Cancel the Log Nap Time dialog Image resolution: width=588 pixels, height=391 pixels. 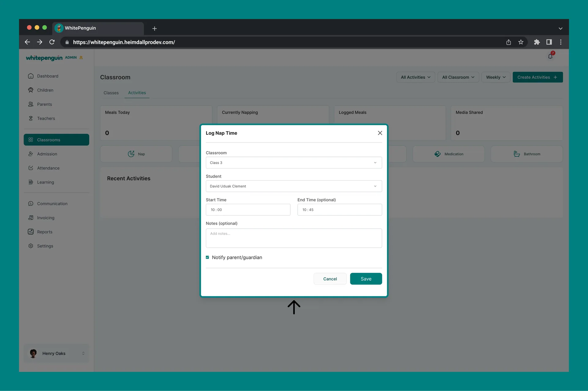[330, 279]
